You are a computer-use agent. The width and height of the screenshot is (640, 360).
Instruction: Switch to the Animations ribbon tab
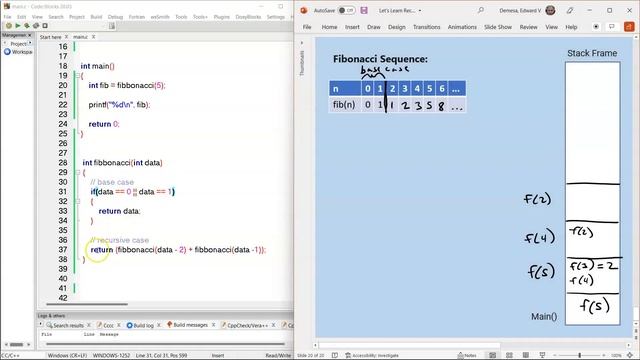point(462,27)
